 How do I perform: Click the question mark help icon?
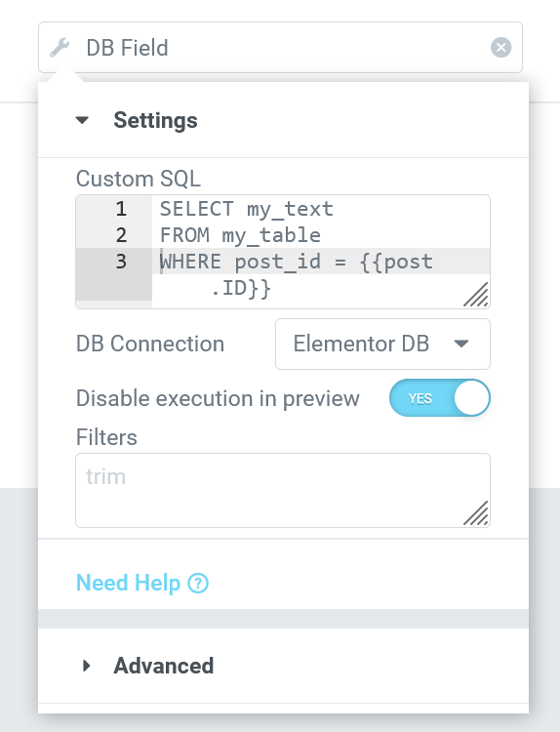pyautogui.click(x=198, y=584)
